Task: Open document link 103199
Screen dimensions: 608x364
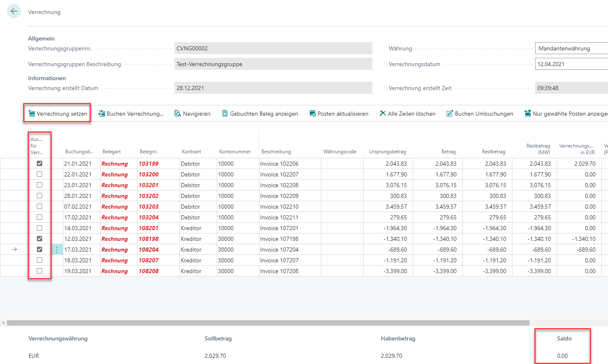Action: click(149, 164)
